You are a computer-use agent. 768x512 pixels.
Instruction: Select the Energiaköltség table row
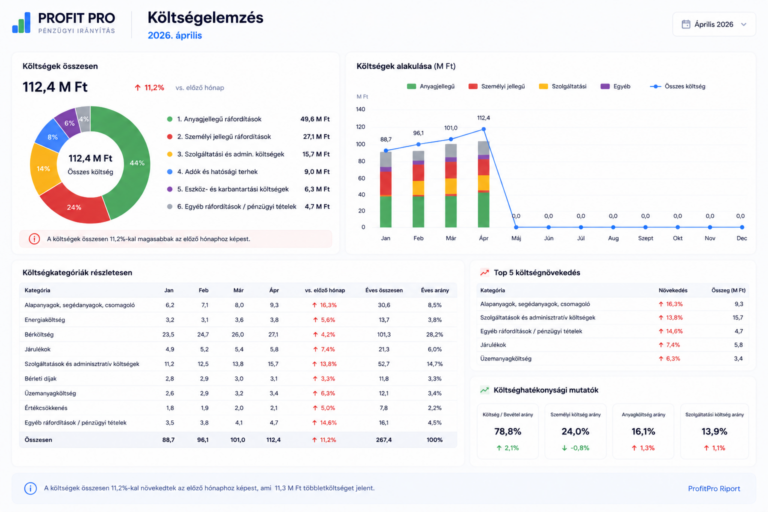(x=238, y=320)
